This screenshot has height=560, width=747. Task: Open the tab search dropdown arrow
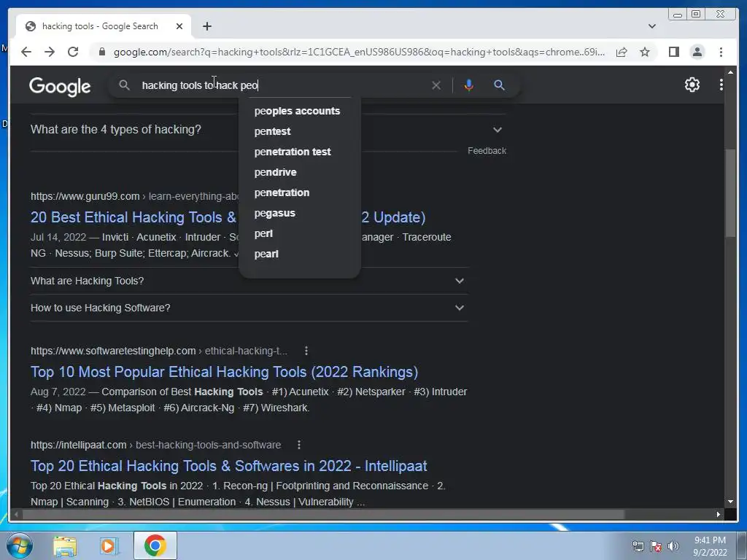pyautogui.click(x=651, y=26)
